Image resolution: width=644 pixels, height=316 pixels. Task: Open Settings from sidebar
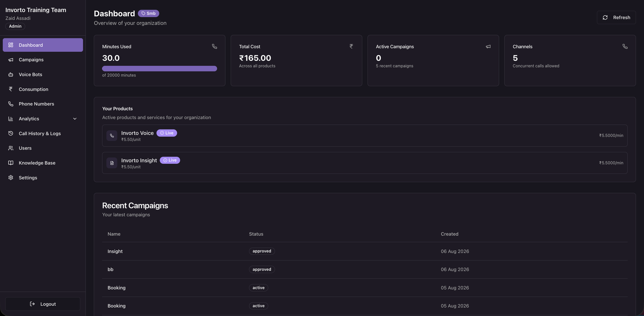pos(43,178)
